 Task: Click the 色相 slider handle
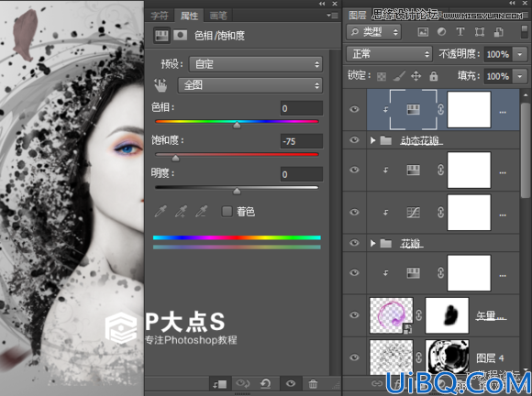click(x=237, y=125)
